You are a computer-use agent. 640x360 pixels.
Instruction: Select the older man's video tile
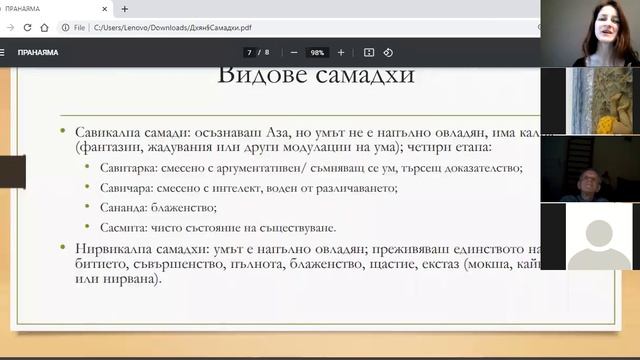tap(590, 169)
